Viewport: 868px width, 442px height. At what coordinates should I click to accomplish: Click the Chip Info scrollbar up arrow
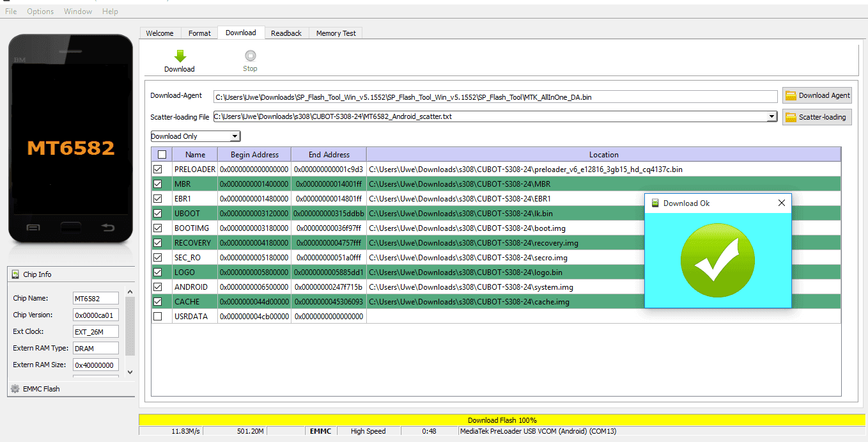(130, 292)
